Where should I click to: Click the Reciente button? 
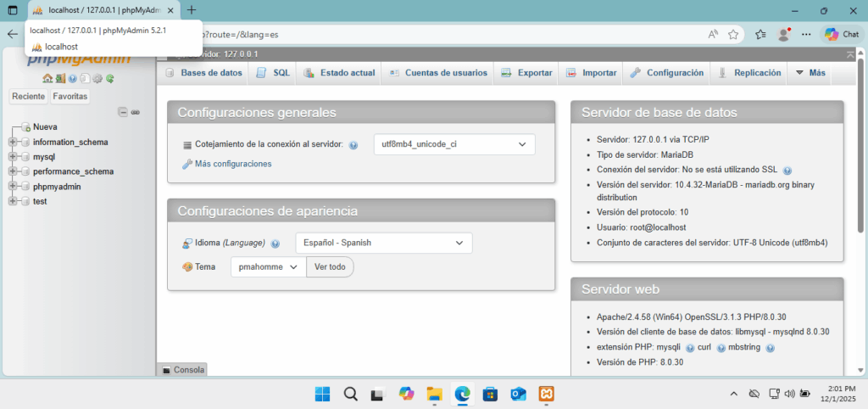tap(28, 97)
